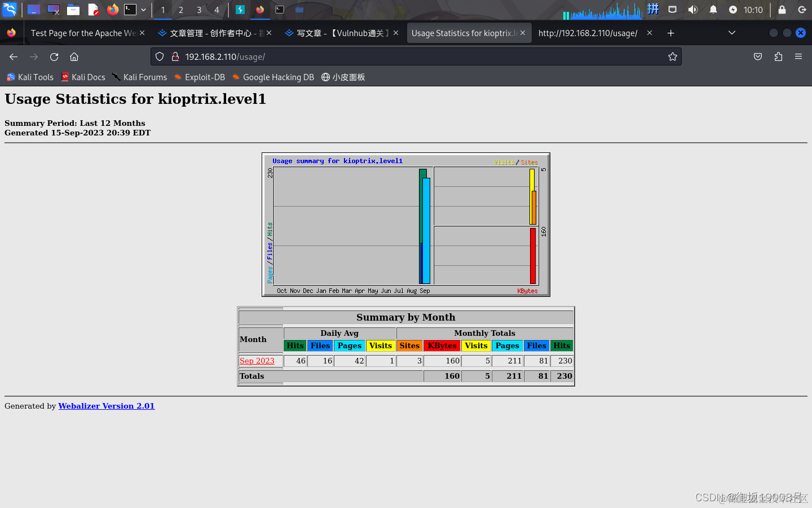Image resolution: width=812 pixels, height=508 pixels.
Task: Open power manager tray icon
Action: (732, 10)
